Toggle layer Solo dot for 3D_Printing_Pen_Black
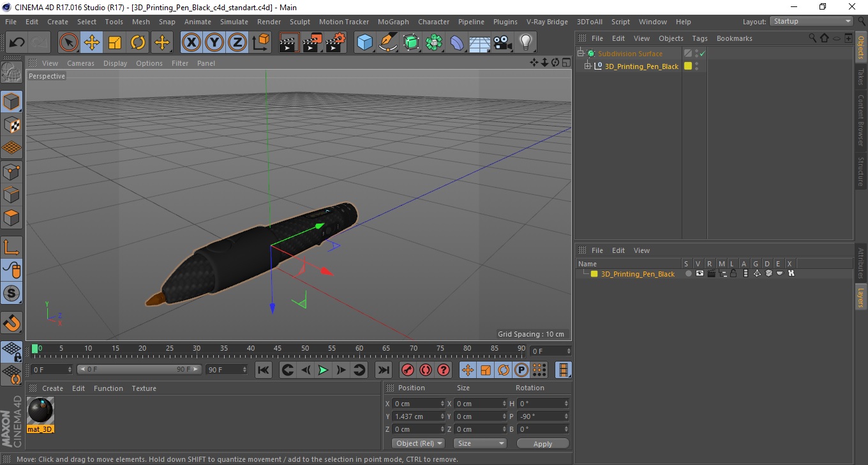Image resolution: width=868 pixels, height=465 pixels. (x=688, y=273)
